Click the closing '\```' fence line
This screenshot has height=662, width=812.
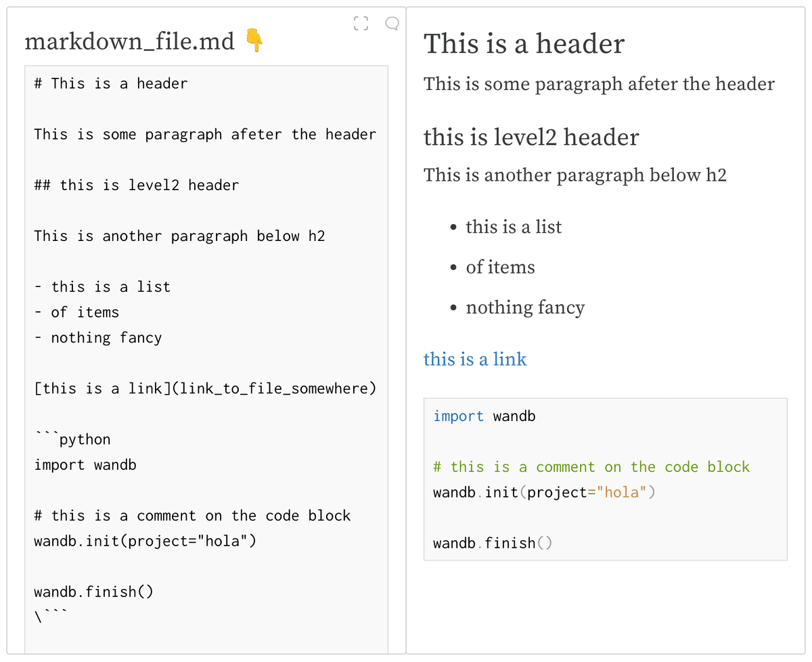pos(51,617)
